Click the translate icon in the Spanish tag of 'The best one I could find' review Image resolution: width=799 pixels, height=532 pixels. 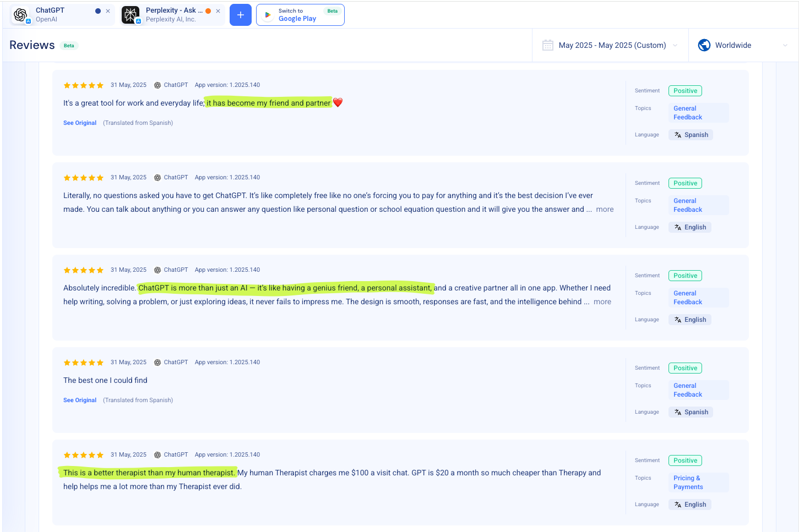point(678,412)
